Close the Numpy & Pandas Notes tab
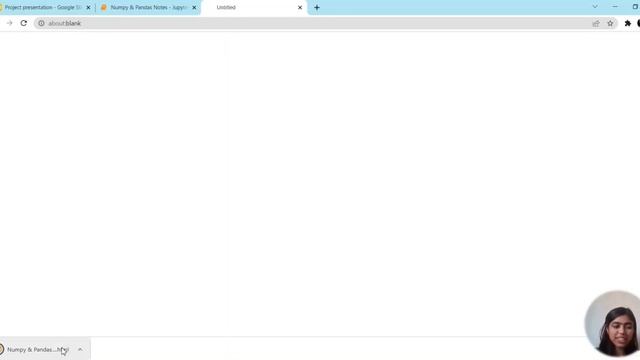Image resolution: width=640 pixels, height=360 pixels. pos(194,7)
